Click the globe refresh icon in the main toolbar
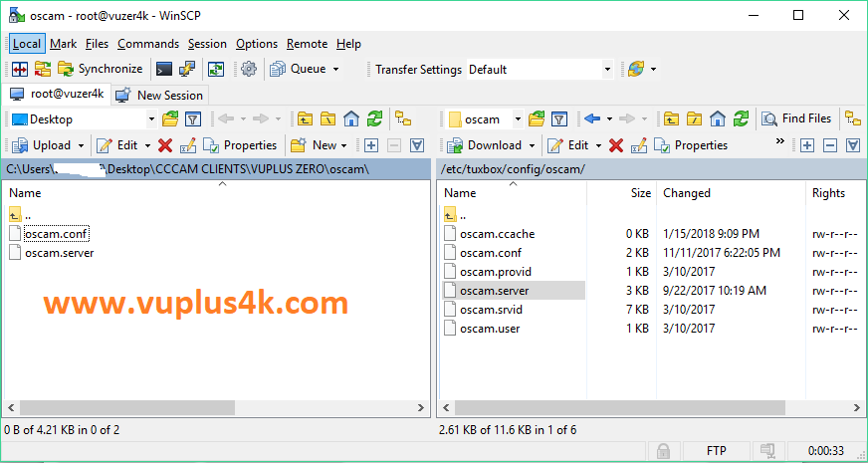Viewport: 868px width, 463px height. (636, 70)
